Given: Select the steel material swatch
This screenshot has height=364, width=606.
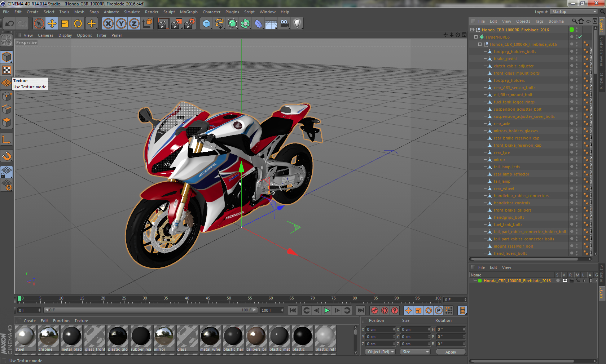Looking at the screenshot, I should (x=25, y=338).
